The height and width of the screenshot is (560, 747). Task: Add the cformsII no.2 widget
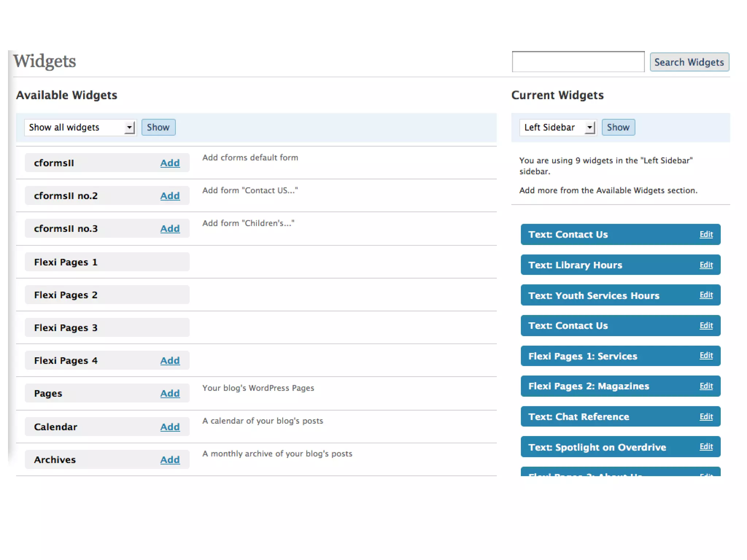pyautogui.click(x=170, y=196)
